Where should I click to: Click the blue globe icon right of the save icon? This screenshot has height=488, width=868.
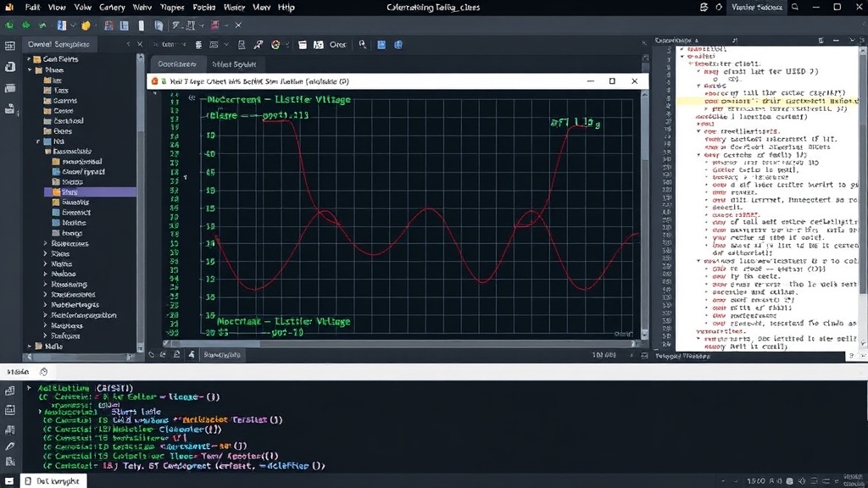(x=398, y=45)
